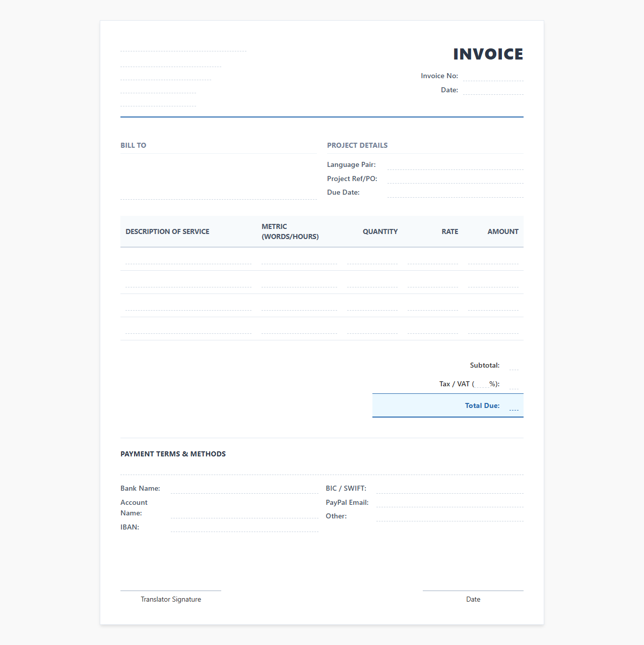Click the Language Pair field
This screenshot has height=645, width=644.
pos(456,164)
